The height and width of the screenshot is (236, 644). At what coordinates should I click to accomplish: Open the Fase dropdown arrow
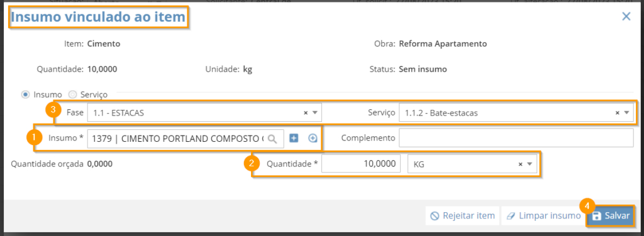coord(315,113)
